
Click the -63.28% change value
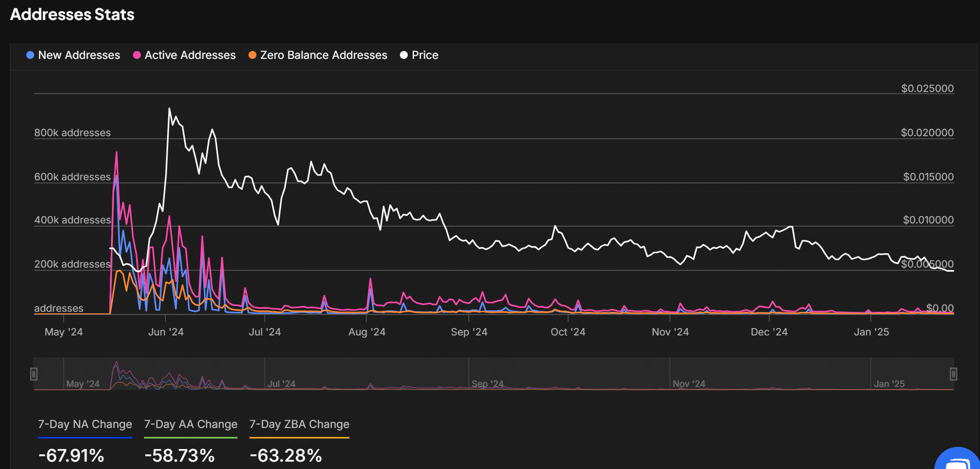click(x=286, y=455)
